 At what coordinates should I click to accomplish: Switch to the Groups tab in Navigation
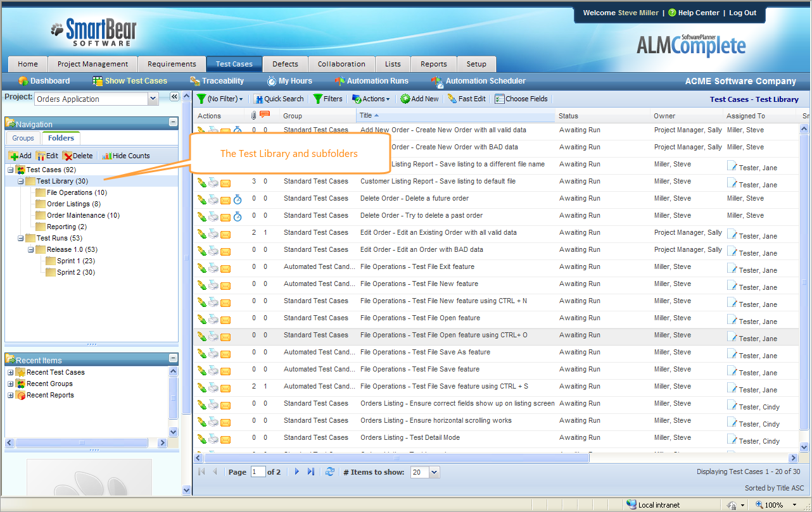tap(23, 138)
